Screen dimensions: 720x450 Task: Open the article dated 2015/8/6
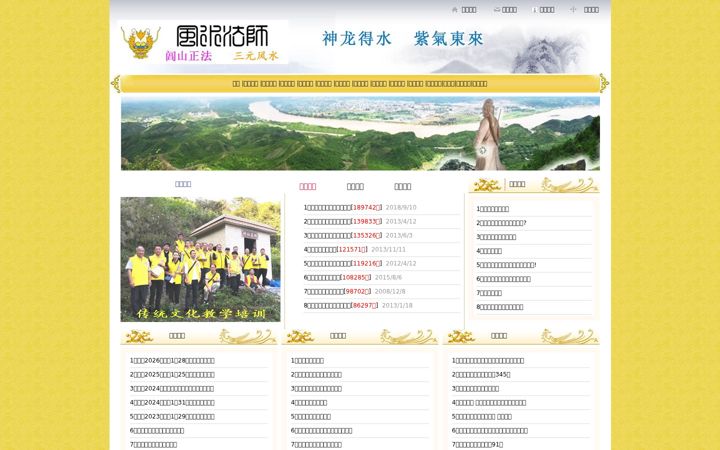pyautogui.click(x=338, y=277)
